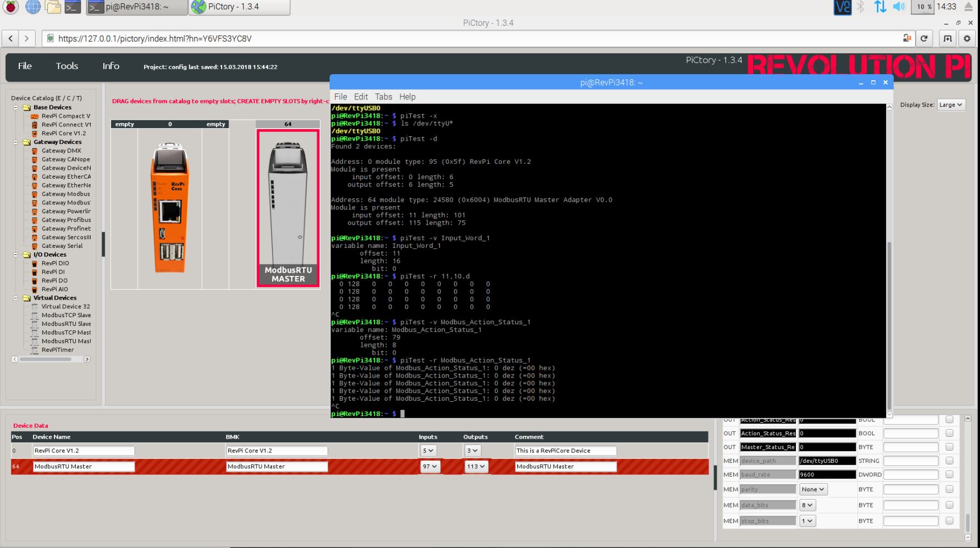Tick export checkbox in stop_bits row

pos(949,521)
